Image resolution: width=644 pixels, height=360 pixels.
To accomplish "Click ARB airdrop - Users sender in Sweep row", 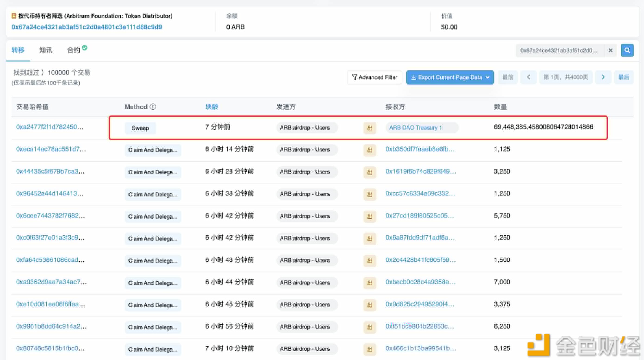I will pyautogui.click(x=307, y=128).
